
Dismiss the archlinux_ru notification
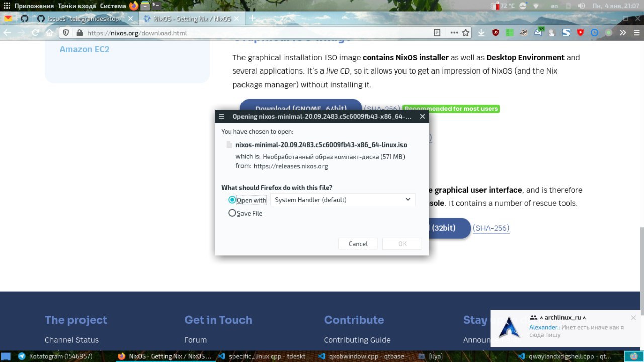tap(633, 317)
